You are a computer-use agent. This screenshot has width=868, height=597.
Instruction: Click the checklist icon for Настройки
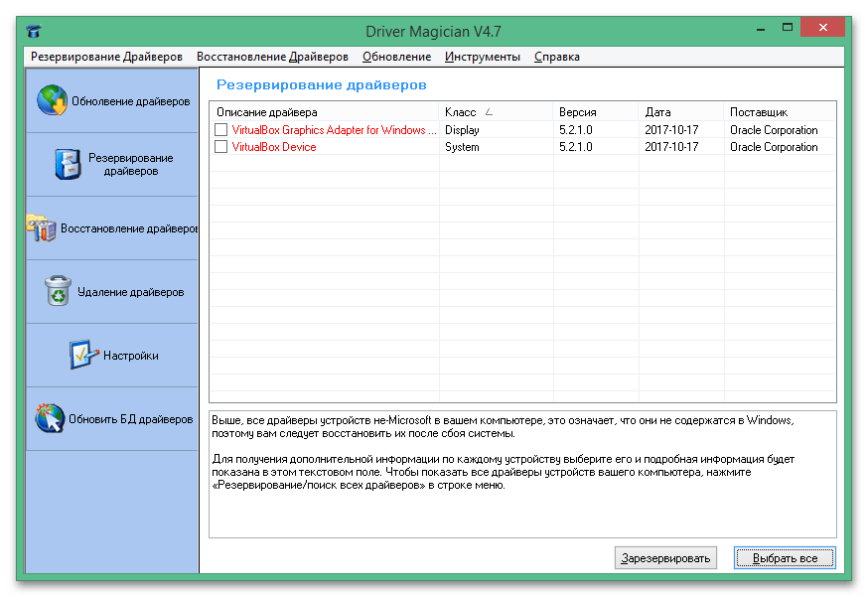pyautogui.click(x=83, y=355)
